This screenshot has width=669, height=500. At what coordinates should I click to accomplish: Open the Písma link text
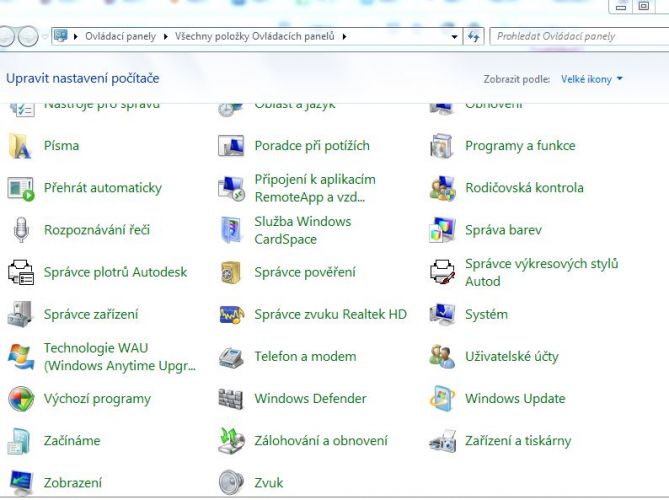[61, 146]
